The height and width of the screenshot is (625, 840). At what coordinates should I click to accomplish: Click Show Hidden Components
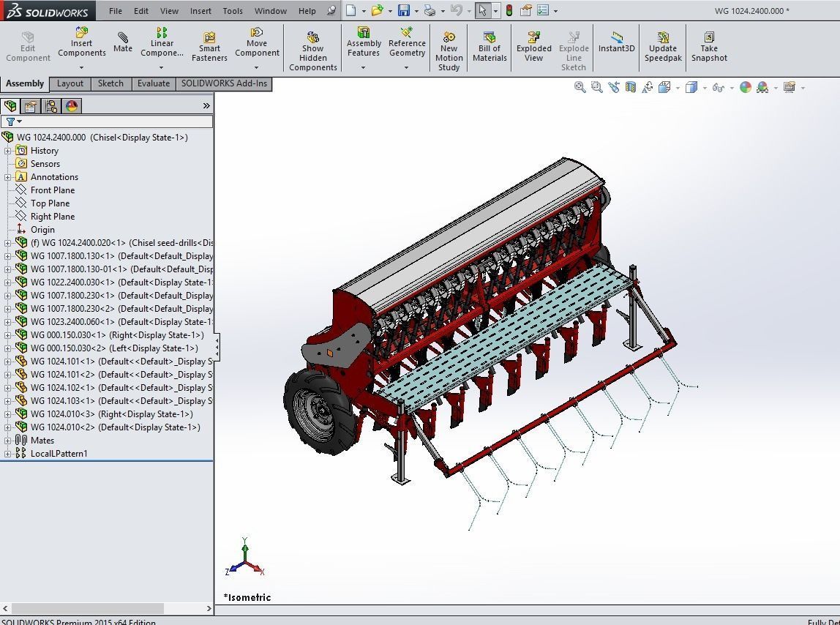(313, 51)
